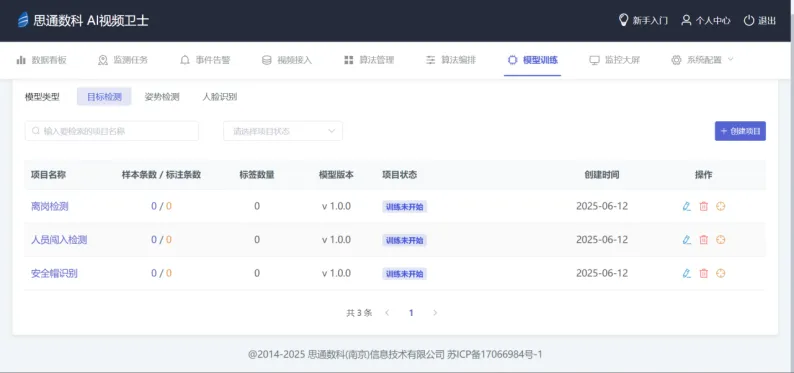The width and height of the screenshot is (794, 373).
Task: Open 离岗检测 project link
Action: (50, 206)
